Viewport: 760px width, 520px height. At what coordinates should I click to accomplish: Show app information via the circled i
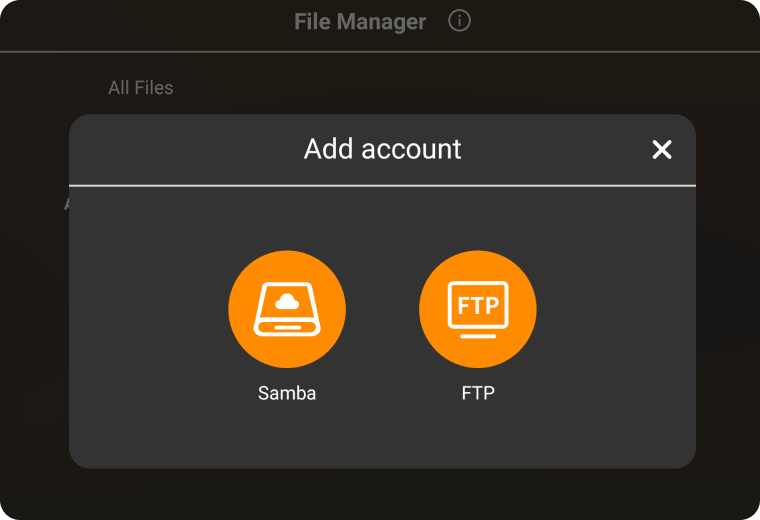[x=459, y=21]
